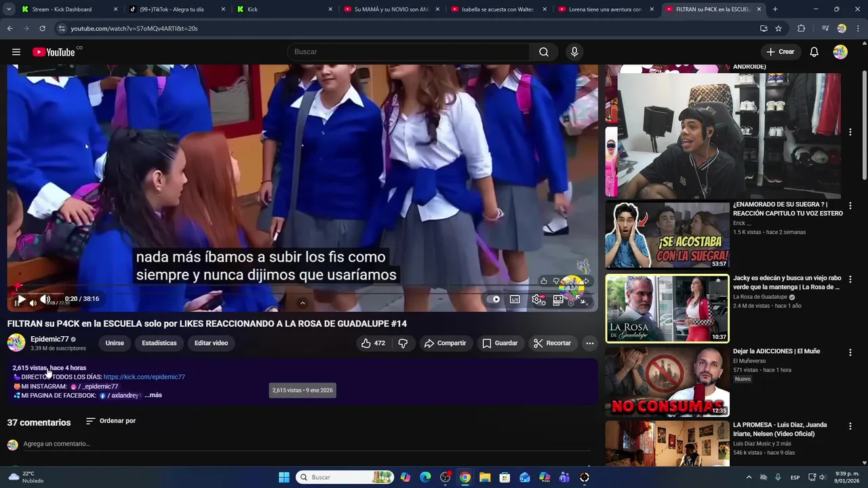Viewport: 868px width, 488px height.
Task: Open YouTube notifications bell
Action: [814, 52]
